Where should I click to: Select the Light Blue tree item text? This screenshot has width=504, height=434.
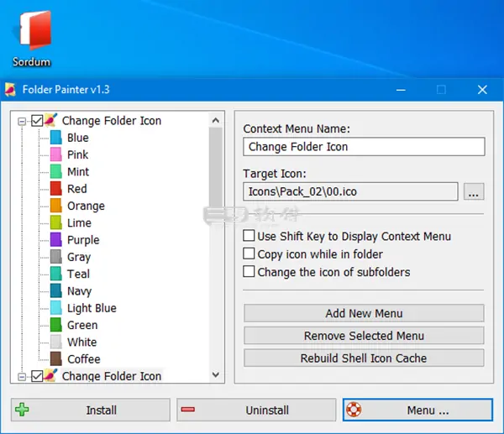(92, 308)
